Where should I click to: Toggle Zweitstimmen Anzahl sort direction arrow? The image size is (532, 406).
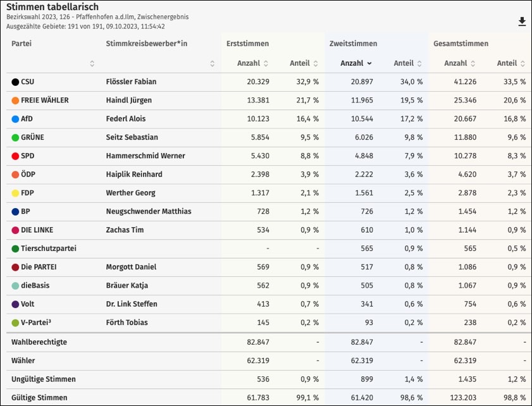pyautogui.click(x=369, y=63)
